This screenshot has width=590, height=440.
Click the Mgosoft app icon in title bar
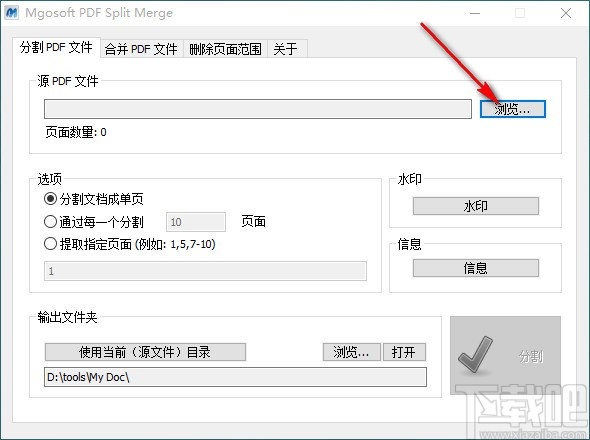click(x=11, y=13)
